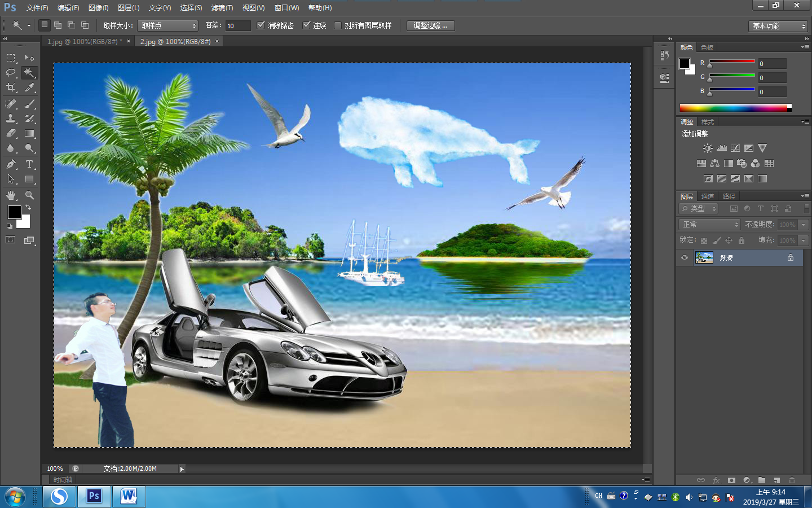Choose Intersect with Selection mode

pos(85,25)
